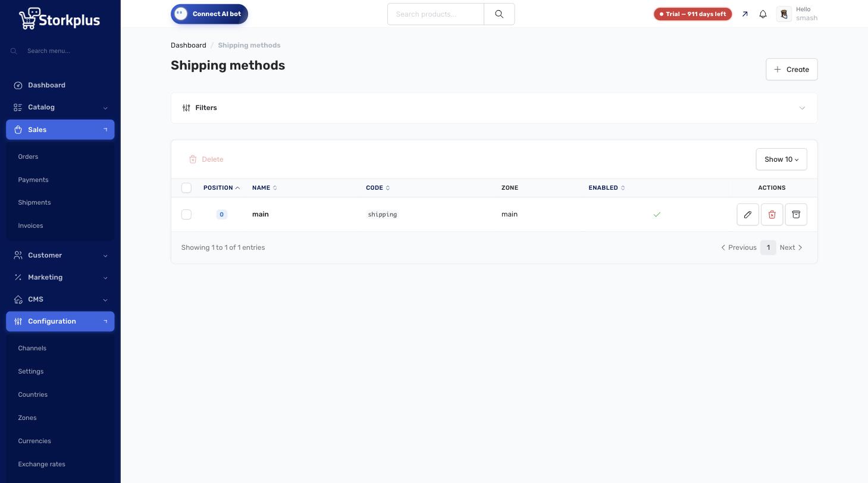Click the red delete icon in main row
This screenshot has height=483, width=868.
tap(772, 214)
